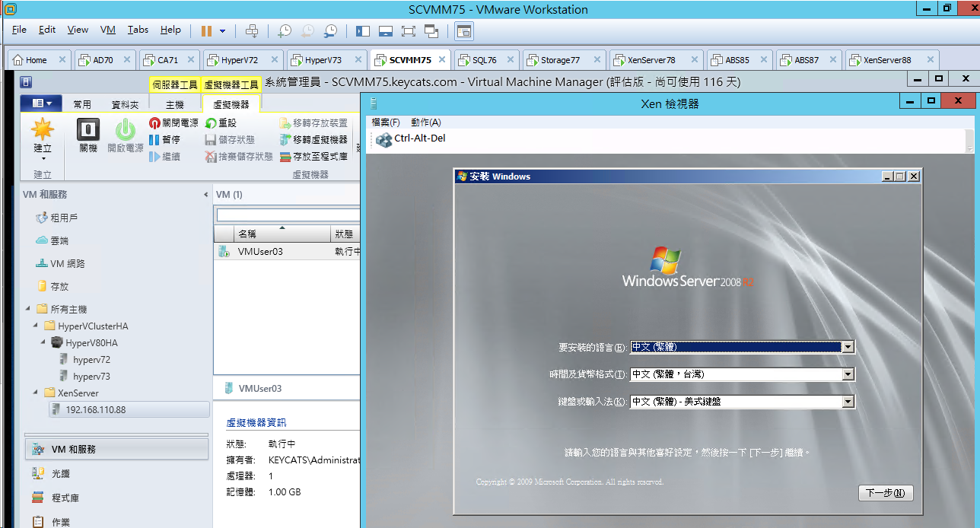Open the dropdown arrow beside VMware pause button
980x528 pixels.
click(x=223, y=31)
